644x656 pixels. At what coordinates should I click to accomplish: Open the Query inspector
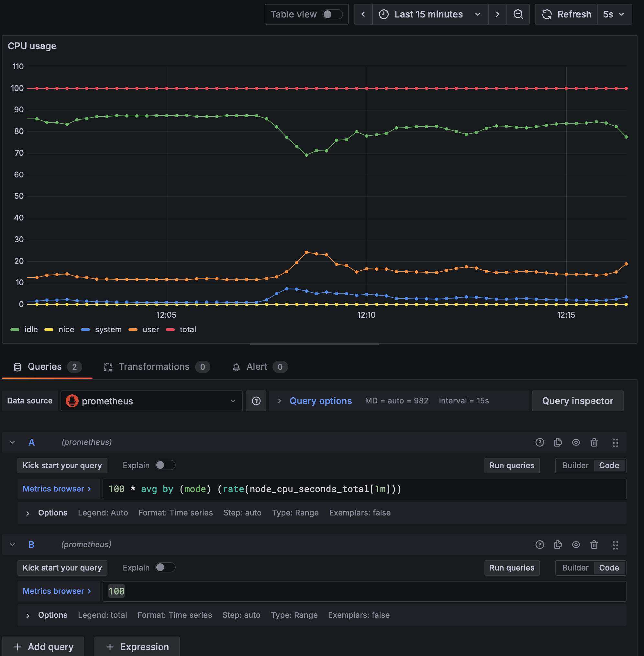[577, 401]
